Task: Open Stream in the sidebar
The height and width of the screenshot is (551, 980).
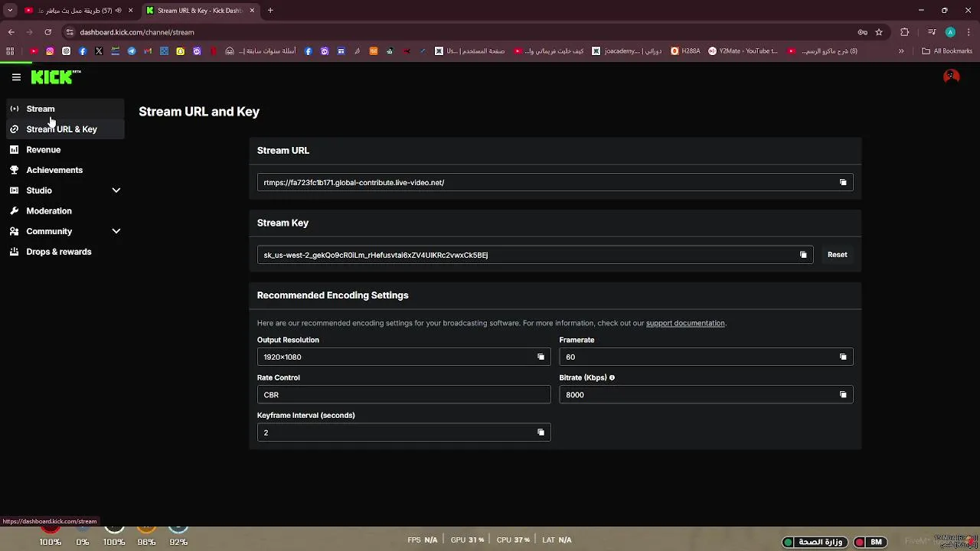Action: point(64,109)
